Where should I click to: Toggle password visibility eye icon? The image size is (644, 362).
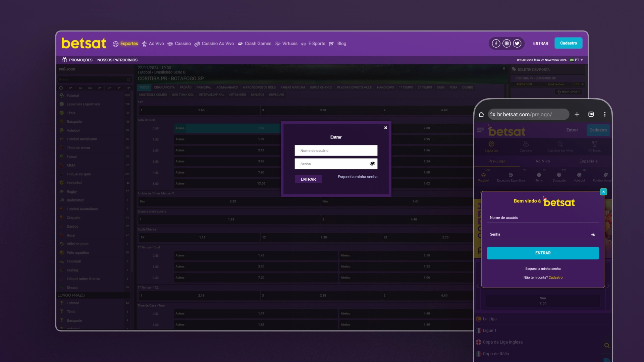point(372,164)
